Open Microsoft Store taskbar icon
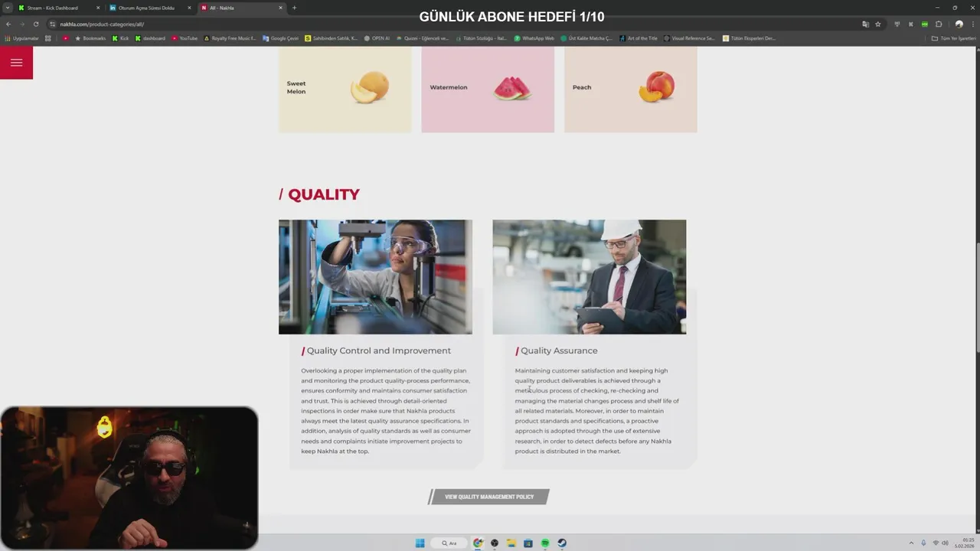This screenshot has height=551, width=980. 528,543
